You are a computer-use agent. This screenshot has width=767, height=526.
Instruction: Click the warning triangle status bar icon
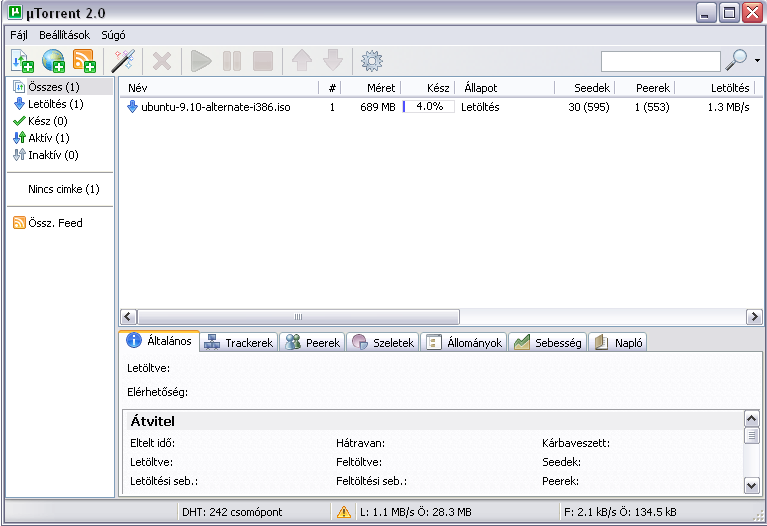point(344,512)
